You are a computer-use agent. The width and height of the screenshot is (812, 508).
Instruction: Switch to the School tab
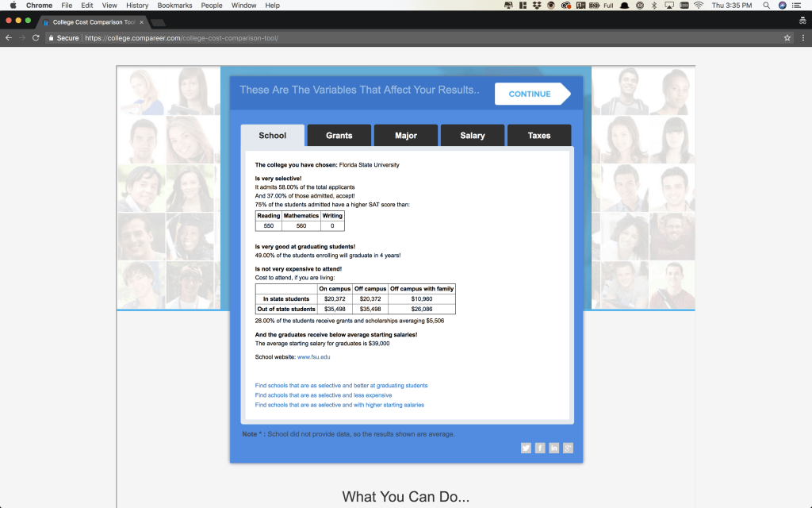point(273,135)
